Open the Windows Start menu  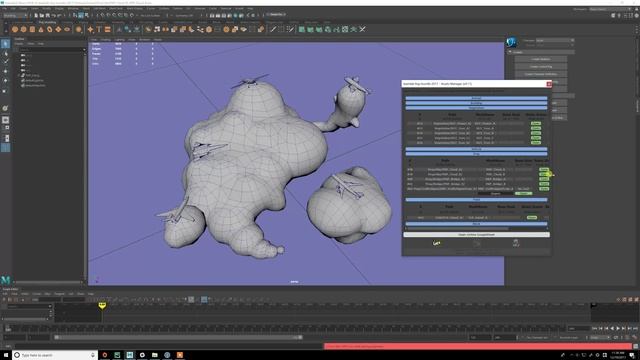(x=6, y=355)
